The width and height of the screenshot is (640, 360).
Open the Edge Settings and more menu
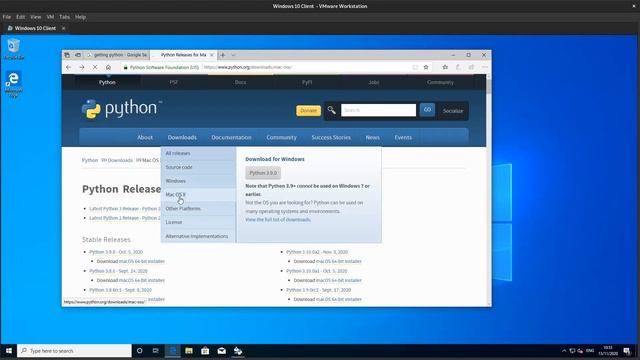coord(484,67)
